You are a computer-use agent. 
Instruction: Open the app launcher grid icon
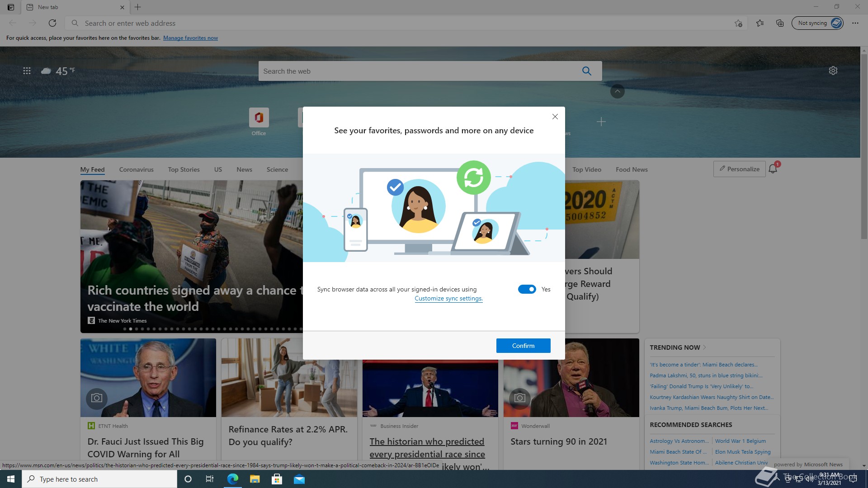tap(27, 71)
